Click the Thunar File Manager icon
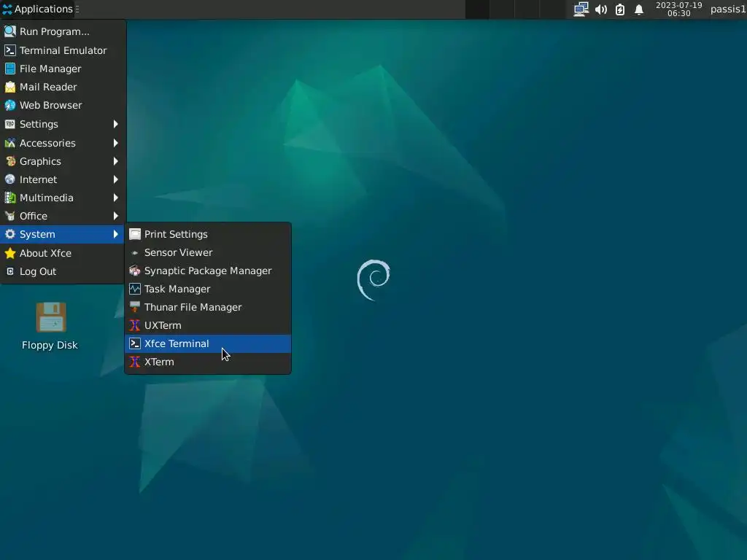Viewport: 747px width, 560px height. coord(135,307)
